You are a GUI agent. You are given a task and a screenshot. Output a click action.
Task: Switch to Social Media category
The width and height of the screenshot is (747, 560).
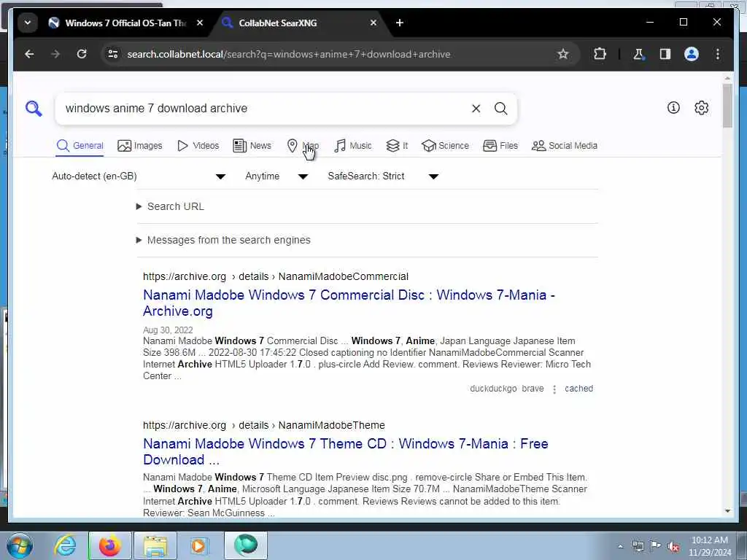pyautogui.click(x=565, y=146)
